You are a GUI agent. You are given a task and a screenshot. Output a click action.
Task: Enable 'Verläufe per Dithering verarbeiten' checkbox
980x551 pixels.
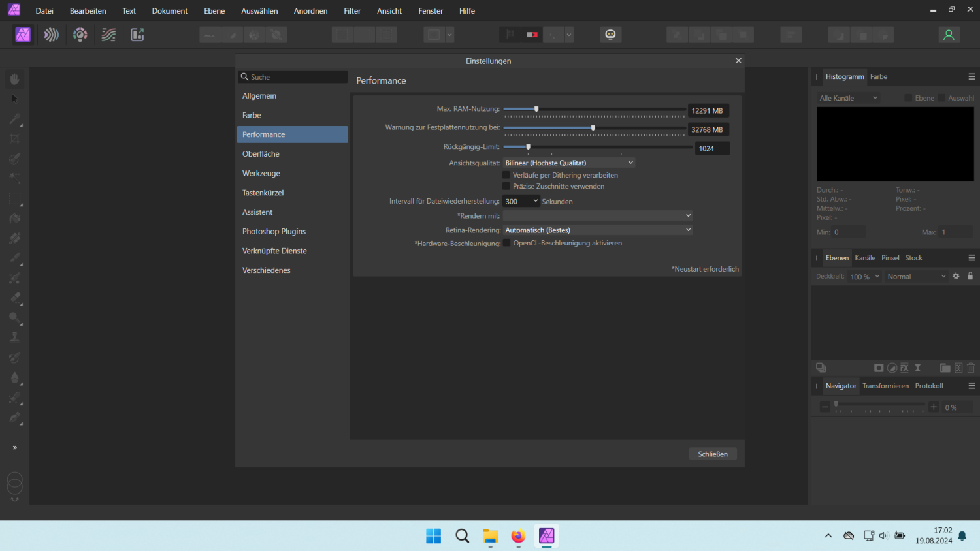(x=506, y=175)
